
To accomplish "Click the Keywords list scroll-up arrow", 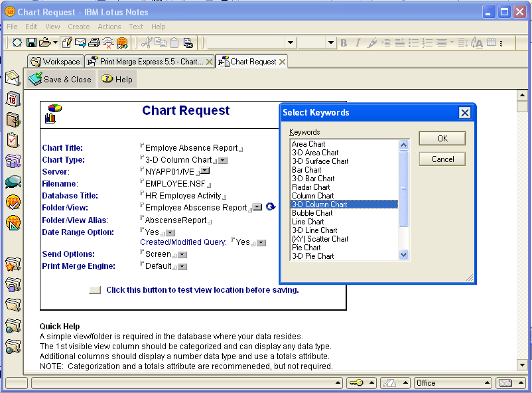I will pyautogui.click(x=403, y=145).
